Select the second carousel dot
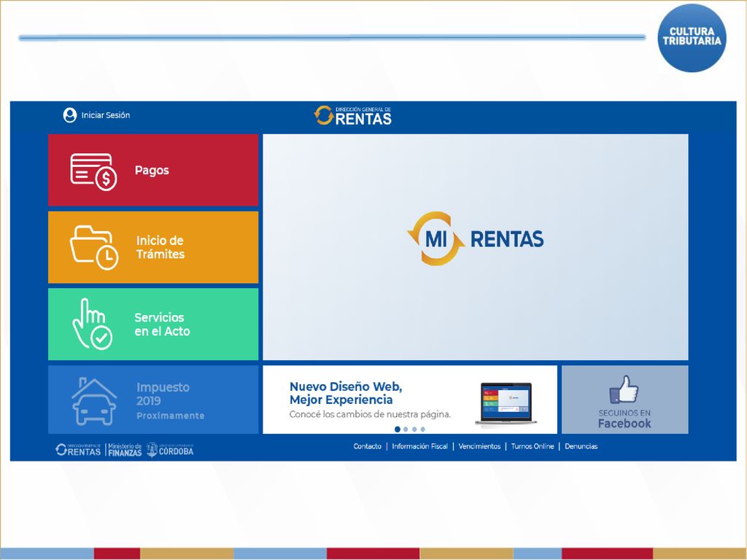This screenshot has width=747, height=560. click(406, 429)
